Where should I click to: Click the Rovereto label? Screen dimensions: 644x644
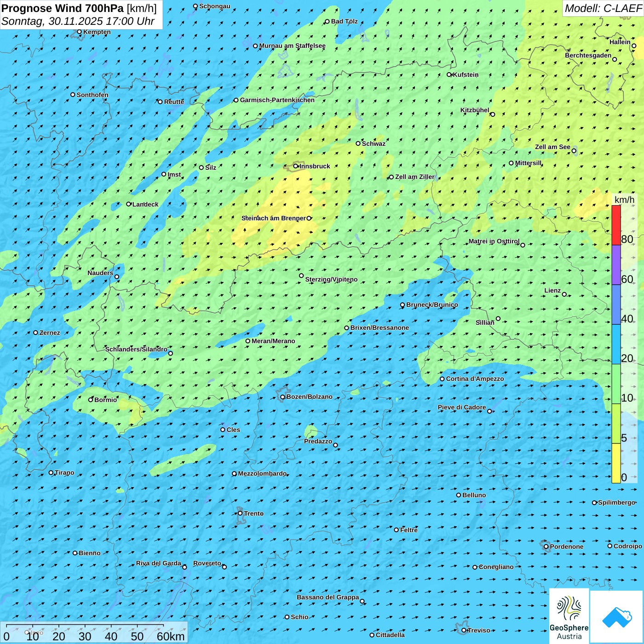tap(207, 563)
